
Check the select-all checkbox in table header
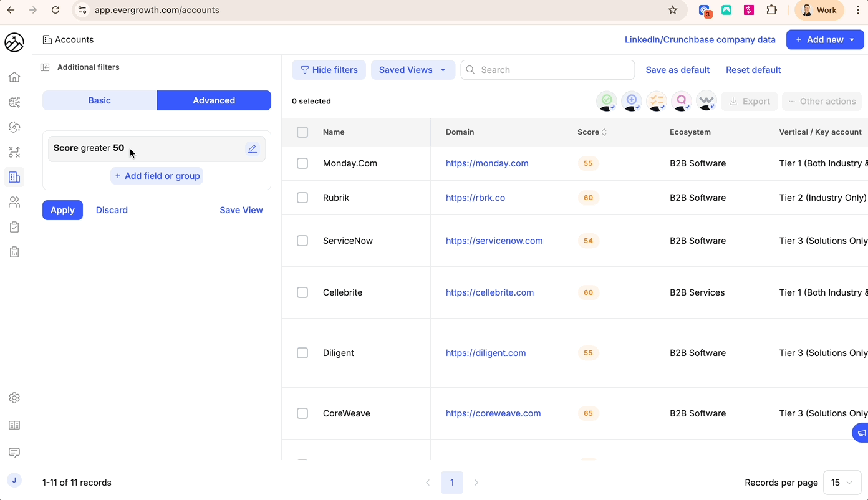(x=302, y=132)
